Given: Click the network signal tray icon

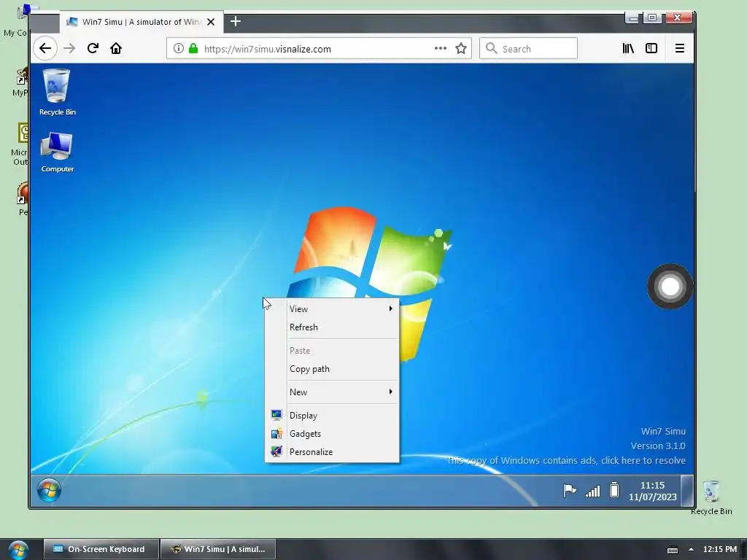Looking at the screenshot, I should click(592, 491).
